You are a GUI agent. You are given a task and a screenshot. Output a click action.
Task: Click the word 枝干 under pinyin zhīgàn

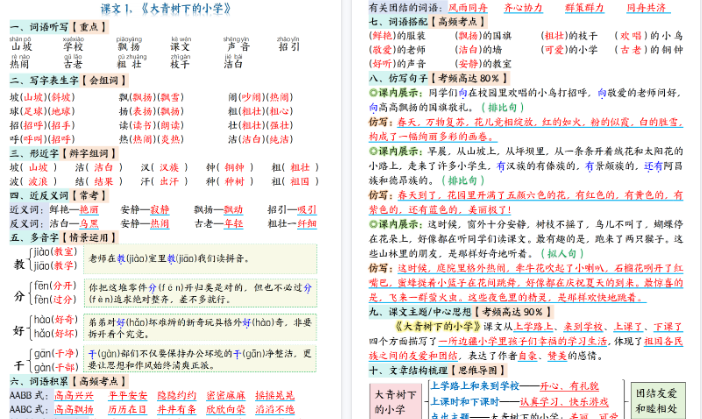pyautogui.click(x=180, y=64)
